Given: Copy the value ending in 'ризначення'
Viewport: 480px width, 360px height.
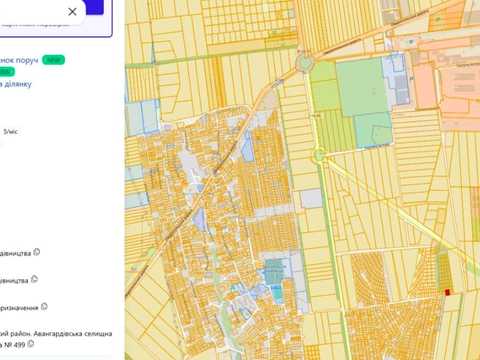Looking at the screenshot, I should coord(44,307).
